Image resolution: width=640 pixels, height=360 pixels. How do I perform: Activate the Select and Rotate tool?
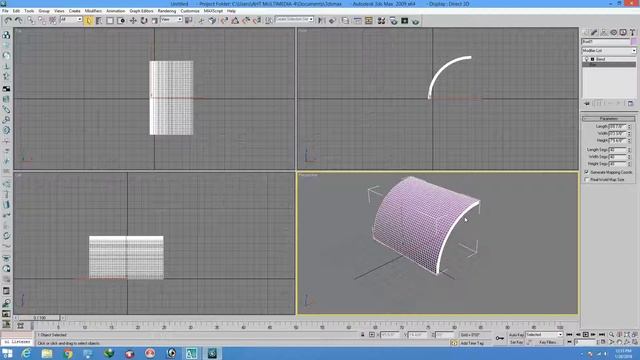click(x=144, y=20)
